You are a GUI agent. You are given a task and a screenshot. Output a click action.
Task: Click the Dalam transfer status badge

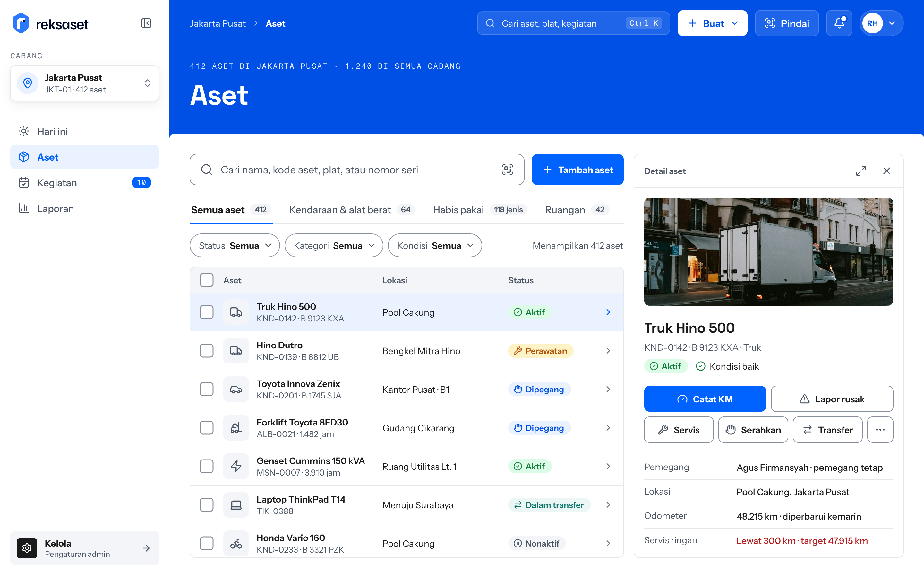point(549,505)
